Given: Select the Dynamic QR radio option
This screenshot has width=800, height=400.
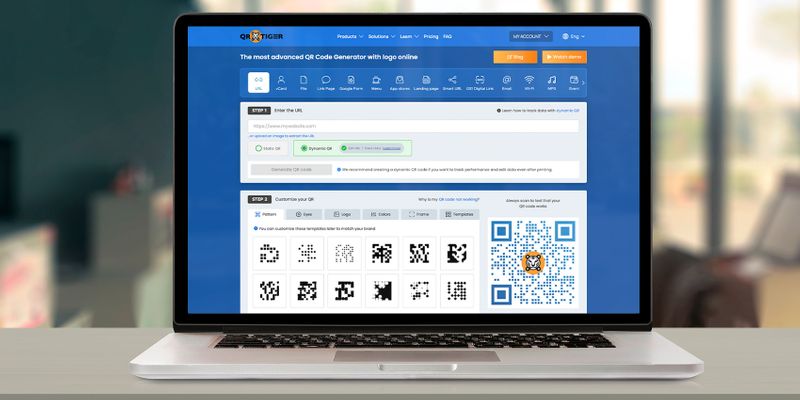Looking at the screenshot, I should point(316,148).
